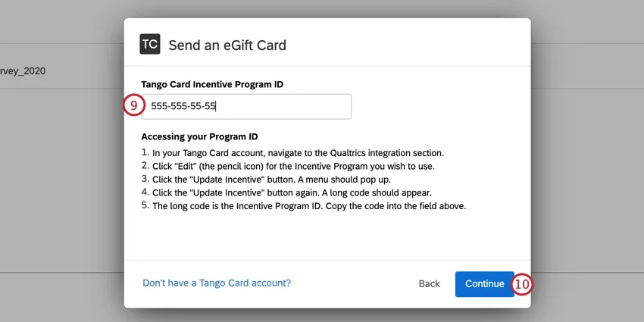The height and width of the screenshot is (322, 644).
Task: Click the list number 1 marker
Action: pos(145,153)
